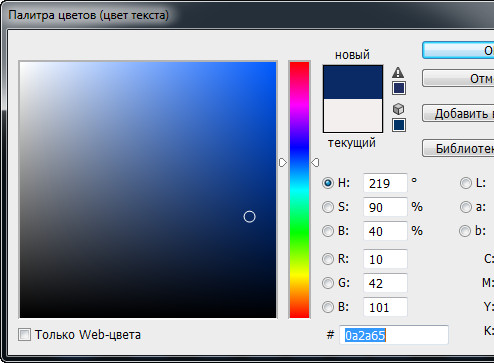This screenshot has height=363, width=494.
Task: Select the closest web-safe color swatch
Action: click(x=399, y=125)
